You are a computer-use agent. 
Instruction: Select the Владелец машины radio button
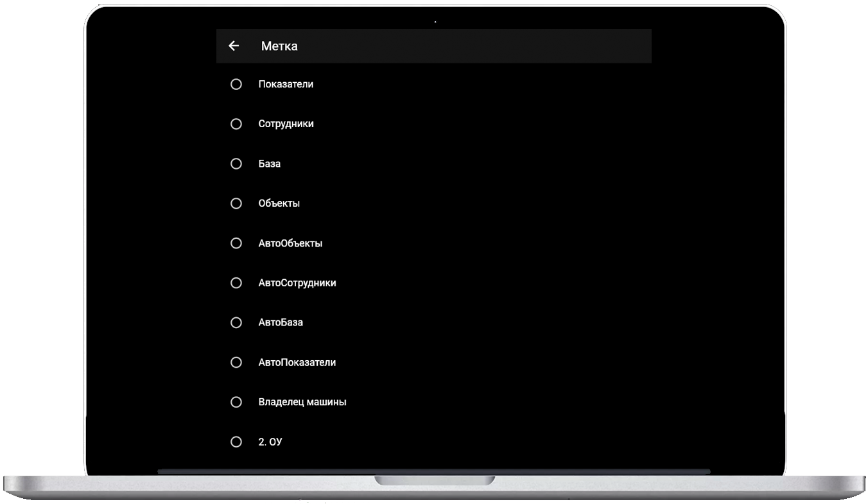point(236,402)
